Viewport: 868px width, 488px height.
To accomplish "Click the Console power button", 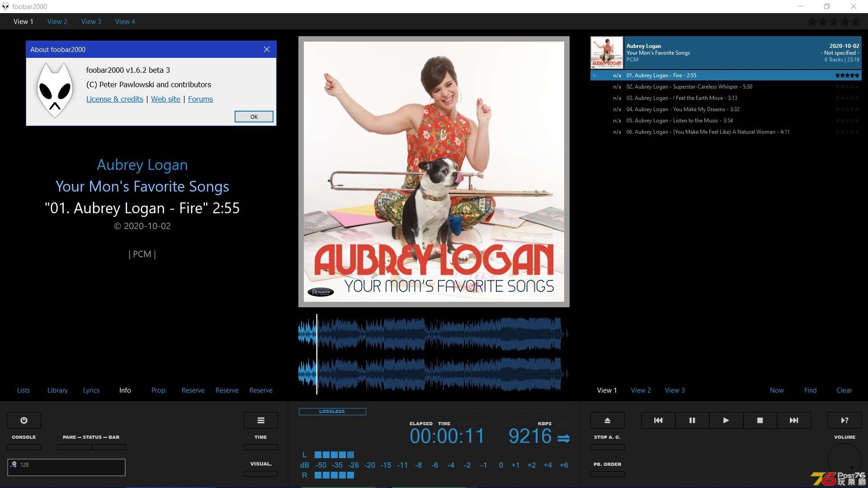I will point(24,420).
